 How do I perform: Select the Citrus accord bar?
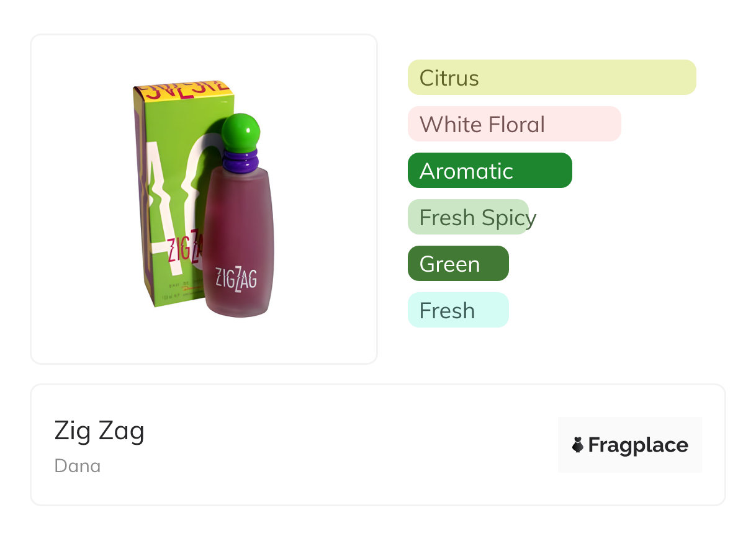552,78
